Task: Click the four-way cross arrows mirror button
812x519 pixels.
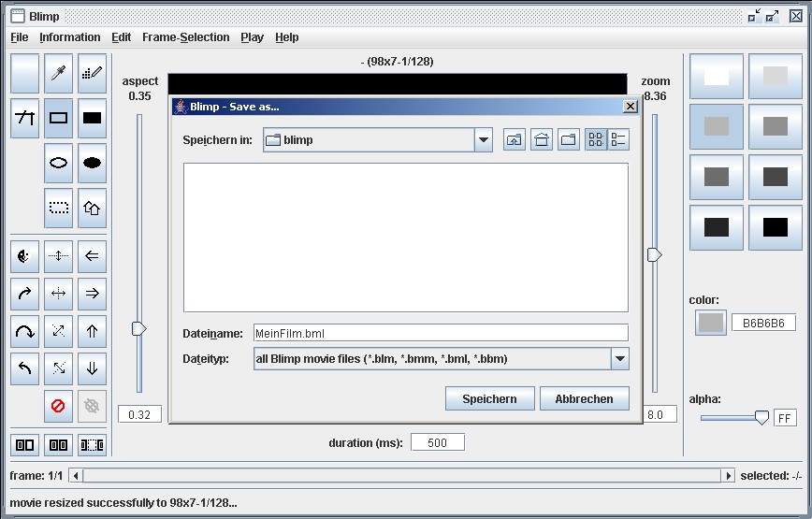Action: [58, 294]
